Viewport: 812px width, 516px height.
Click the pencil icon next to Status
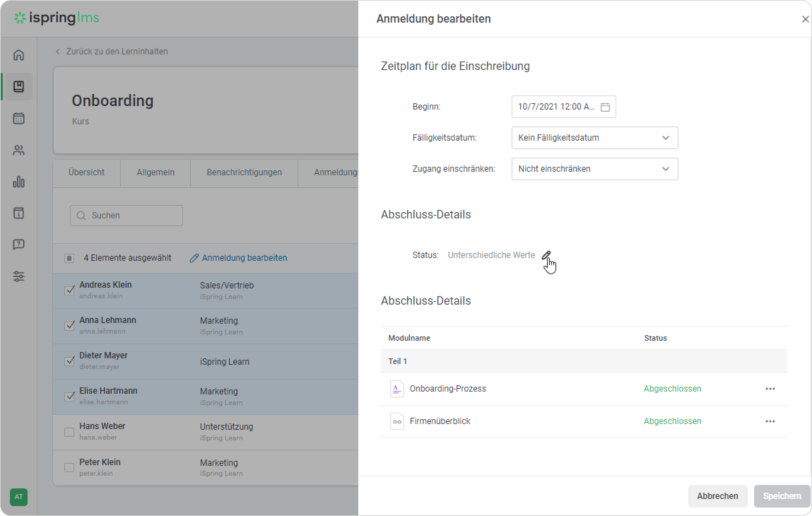546,255
